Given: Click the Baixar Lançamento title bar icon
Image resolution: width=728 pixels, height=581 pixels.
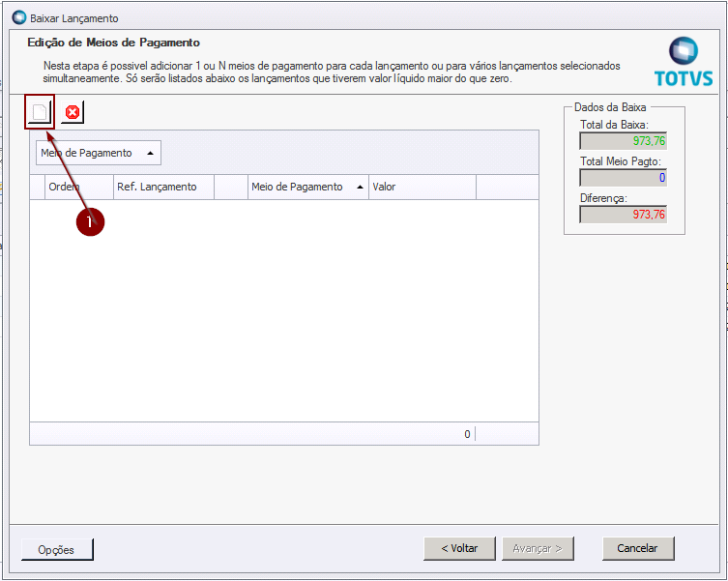Looking at the screenshot, I should point(19,18).
